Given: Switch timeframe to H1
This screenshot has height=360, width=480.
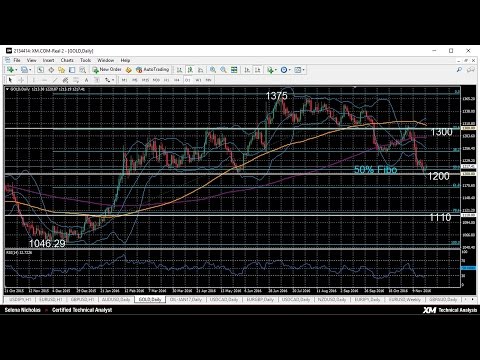Looking at the screenshot, I should (166, 80).
